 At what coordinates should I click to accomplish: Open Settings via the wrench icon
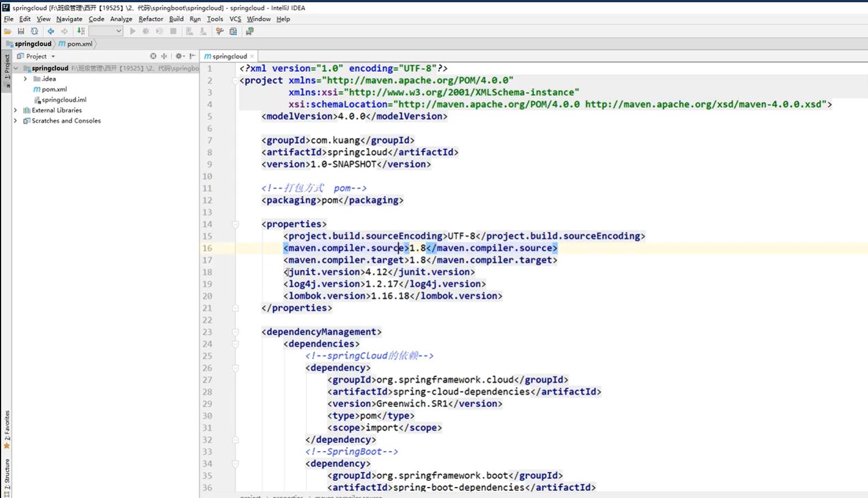pyautogui.click(x=220, y=32)
